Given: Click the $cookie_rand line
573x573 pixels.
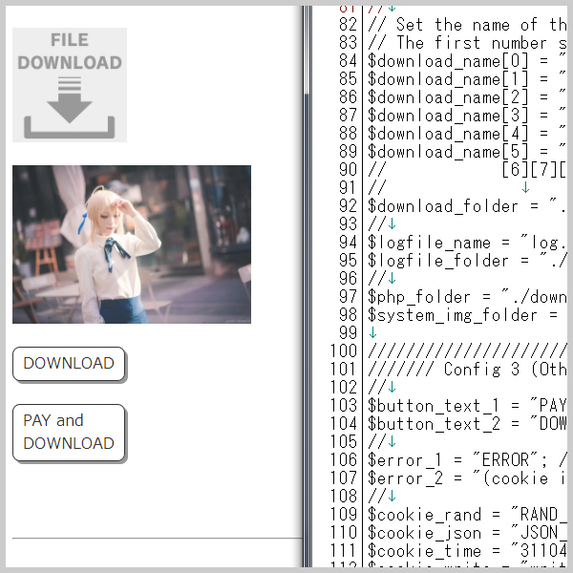Looking at the screenshot, I should pos(467,515).
